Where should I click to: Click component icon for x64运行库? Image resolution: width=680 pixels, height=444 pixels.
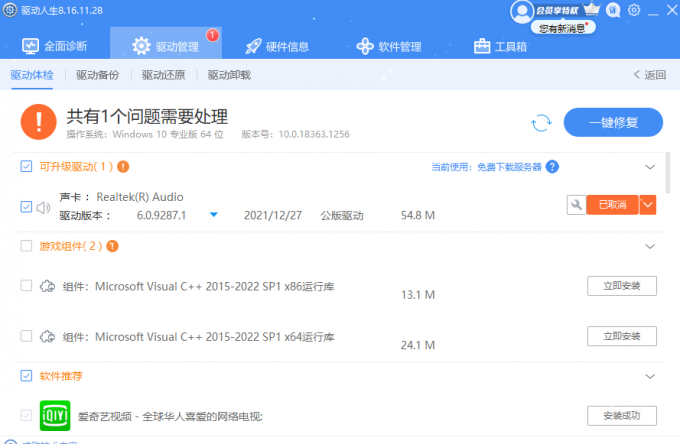click(47, 336)
